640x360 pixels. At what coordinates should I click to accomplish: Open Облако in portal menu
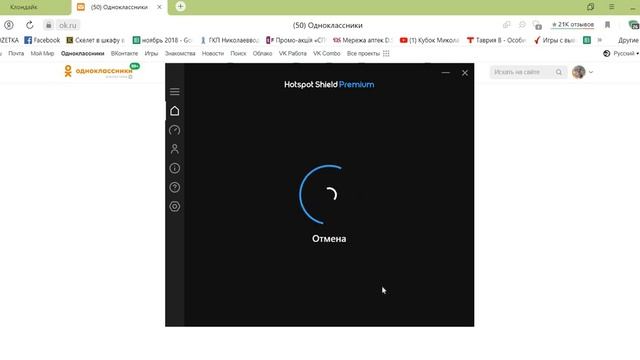click(262, 53)
